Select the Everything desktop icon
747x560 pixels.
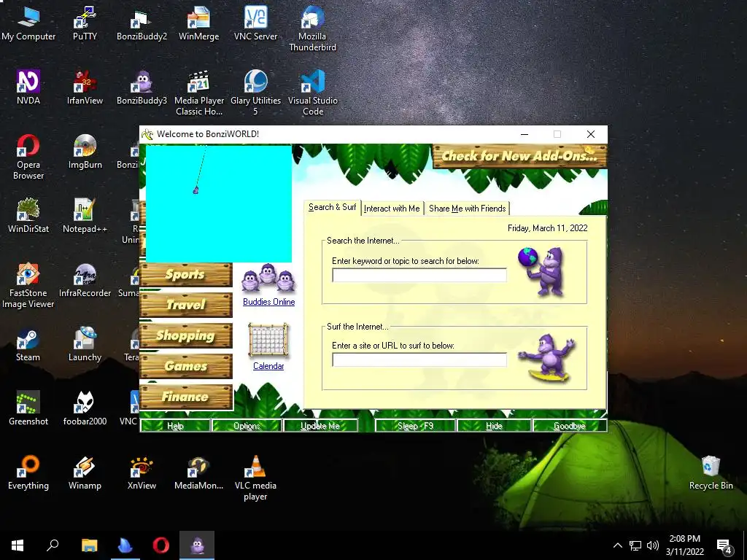(28, 472)
